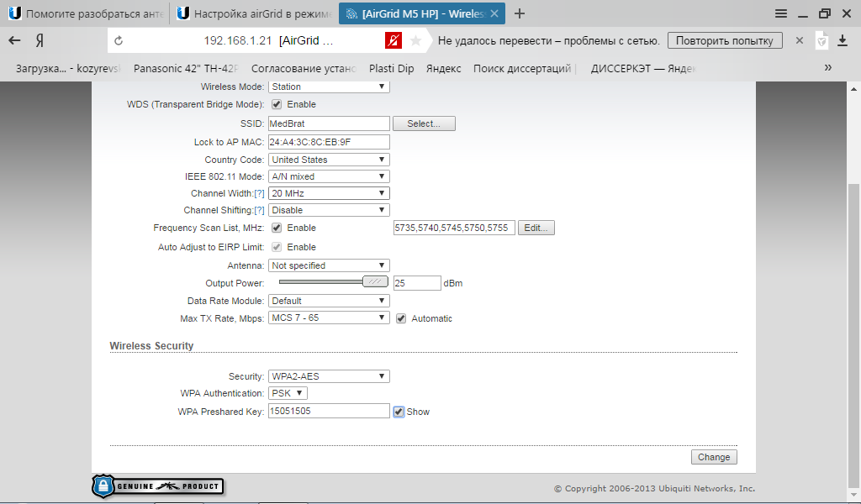
Task: Open the Antenna dropdown
Action: click(x=329, y=265)
